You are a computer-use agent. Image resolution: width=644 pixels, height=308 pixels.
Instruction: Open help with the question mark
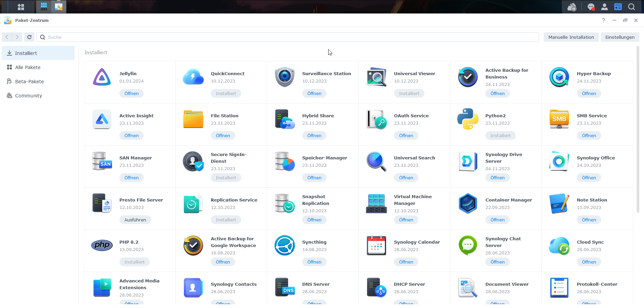[604, 20]
